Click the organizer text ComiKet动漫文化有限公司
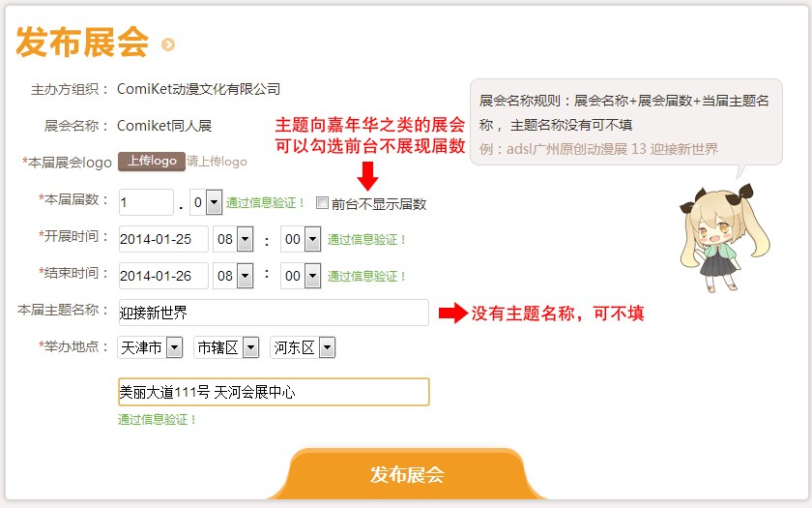Screen dimensions: 812x508 199,89
